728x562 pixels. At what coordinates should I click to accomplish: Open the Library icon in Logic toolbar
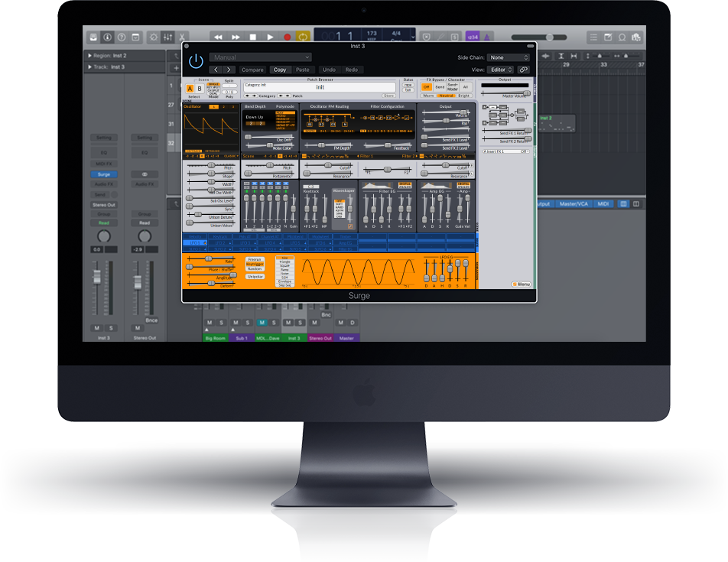pos(93,37)
